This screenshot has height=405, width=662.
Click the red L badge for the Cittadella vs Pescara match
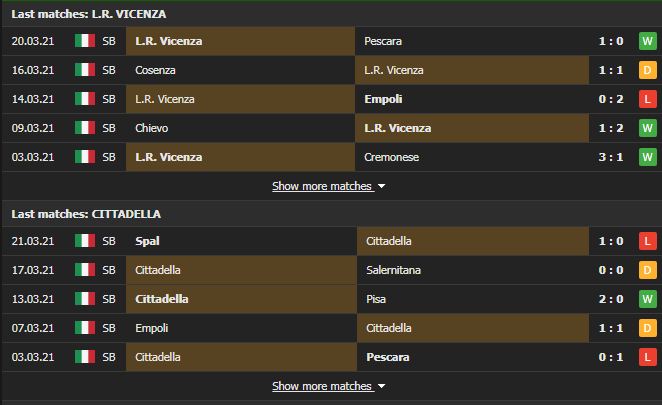point(647,357)
